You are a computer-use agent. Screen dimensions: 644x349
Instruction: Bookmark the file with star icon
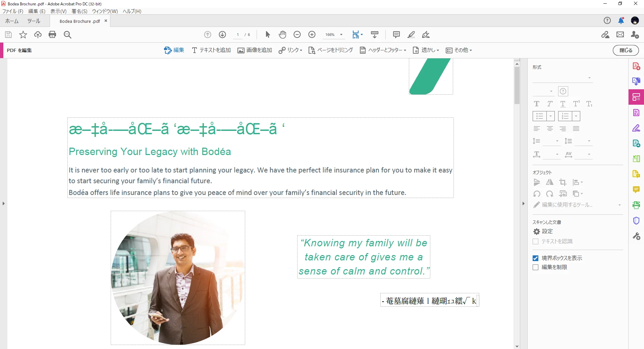[x=23, y=35]
